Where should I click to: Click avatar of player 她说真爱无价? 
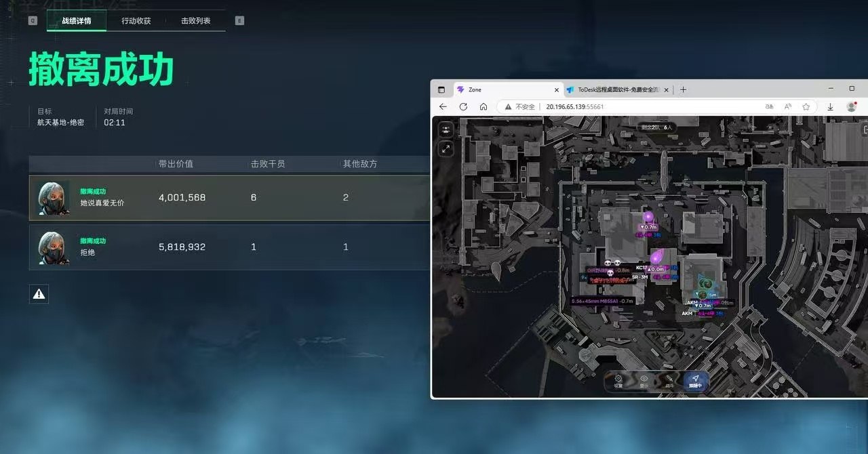tap(54, 198)
